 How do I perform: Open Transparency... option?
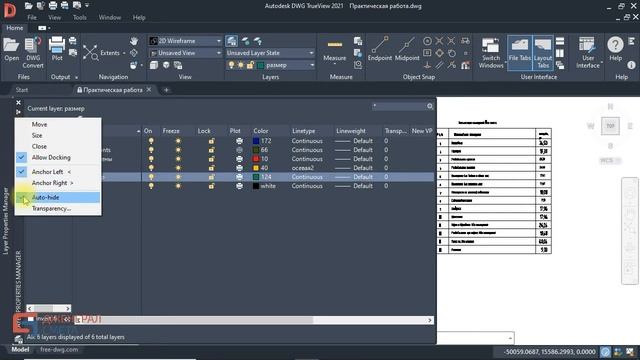[58, 208]
